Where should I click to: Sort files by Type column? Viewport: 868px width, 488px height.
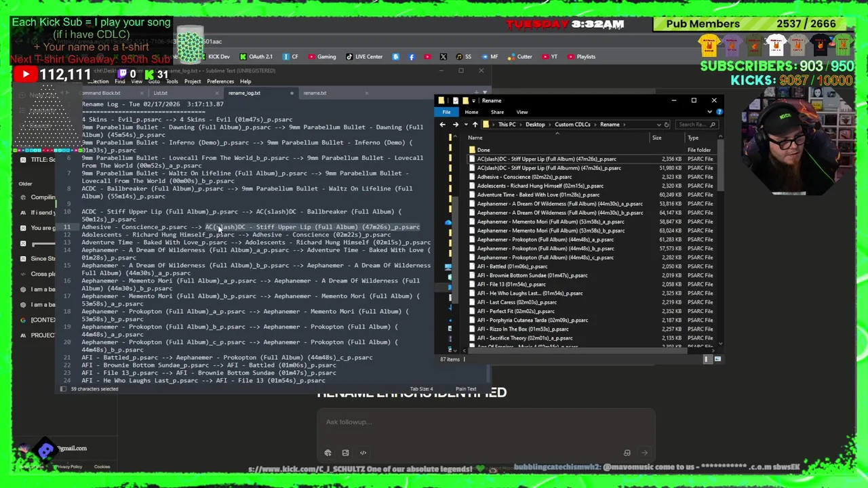(693, 138)
